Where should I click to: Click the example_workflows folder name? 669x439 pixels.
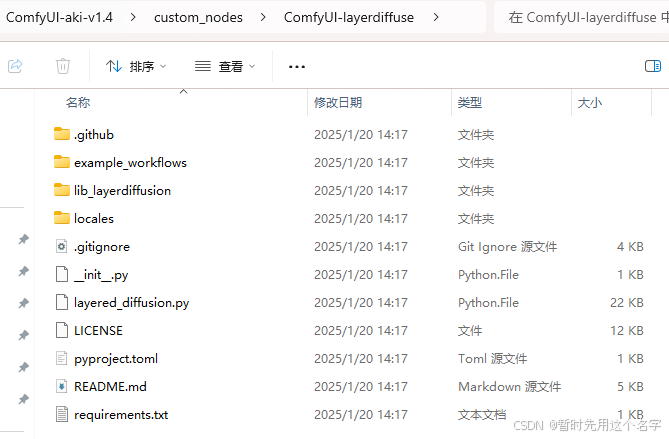tap(131, 163)
